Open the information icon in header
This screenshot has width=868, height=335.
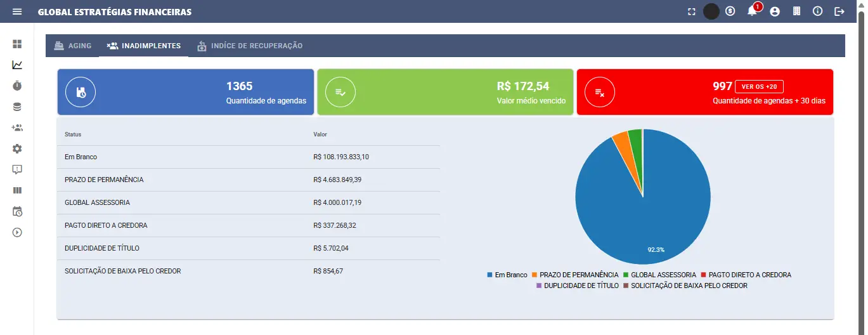(x=818, y=11)
